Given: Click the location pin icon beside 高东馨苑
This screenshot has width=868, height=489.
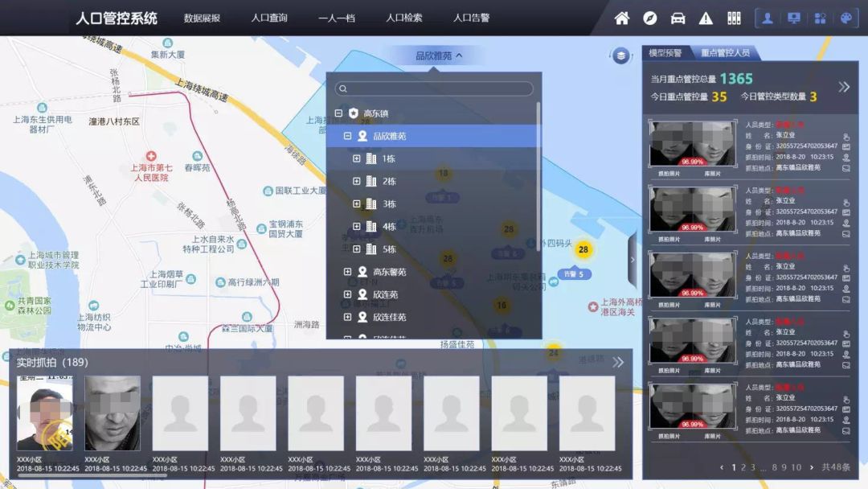Looking at the screenshot, I should point(362,272).
